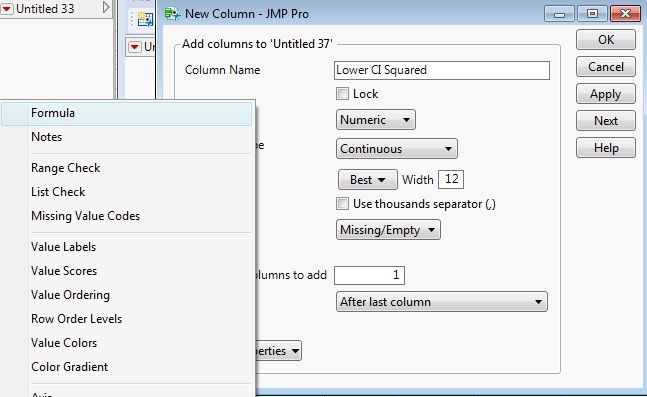Click the Cancel button

(x=606, y=66)
